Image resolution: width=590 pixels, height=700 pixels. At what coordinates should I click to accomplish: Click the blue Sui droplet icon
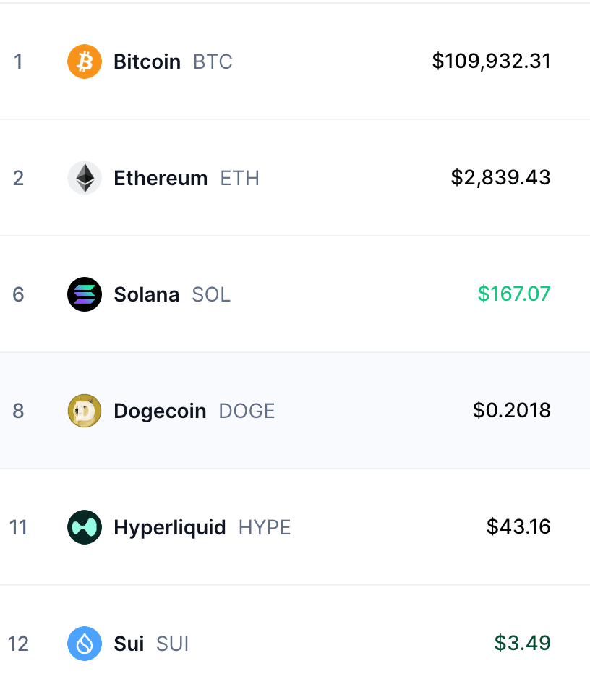[x=85, y=644]
